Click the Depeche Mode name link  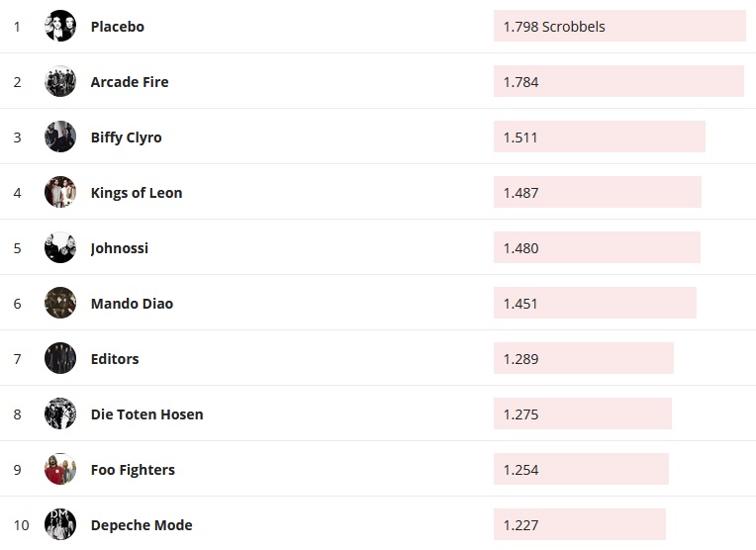click(x=142, y=525)
